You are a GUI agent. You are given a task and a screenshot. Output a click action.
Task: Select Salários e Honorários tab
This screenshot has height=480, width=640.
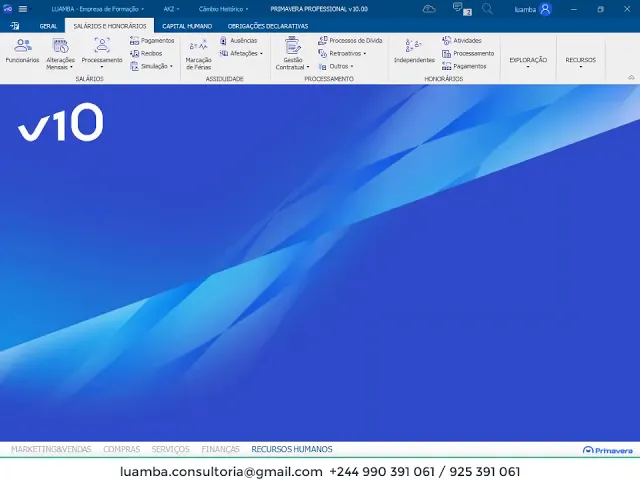110,26
